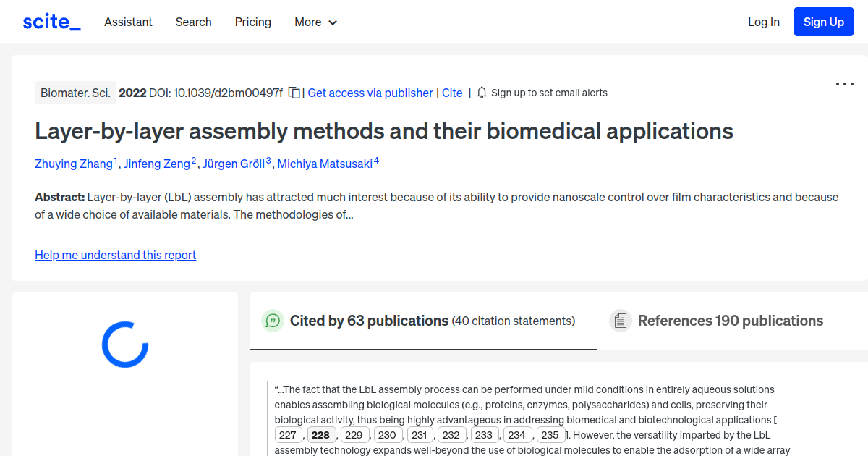This screenshot has width=868, height=456.
Task: Open the three-dot overflow menu
Action: (x=844, y=84)
